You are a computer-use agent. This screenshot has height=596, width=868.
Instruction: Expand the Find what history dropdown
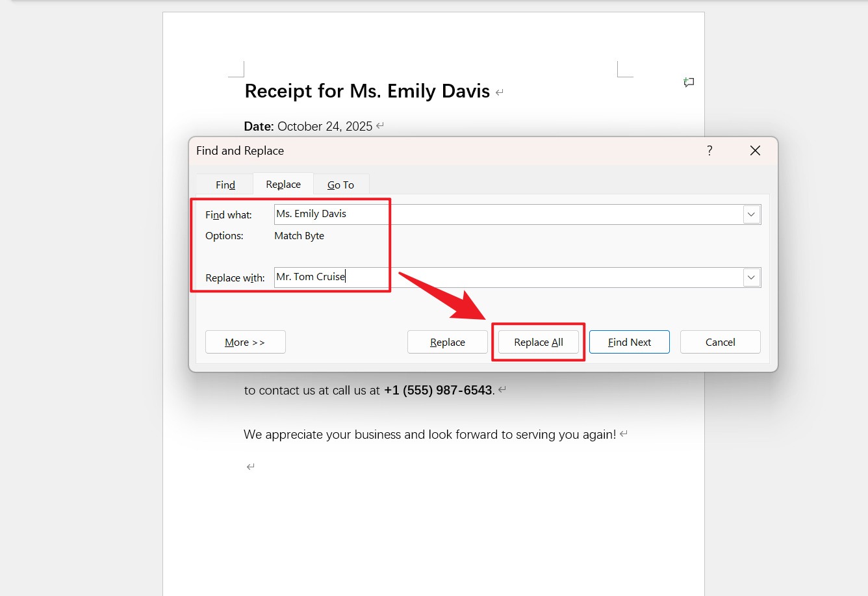pos(752,214)
